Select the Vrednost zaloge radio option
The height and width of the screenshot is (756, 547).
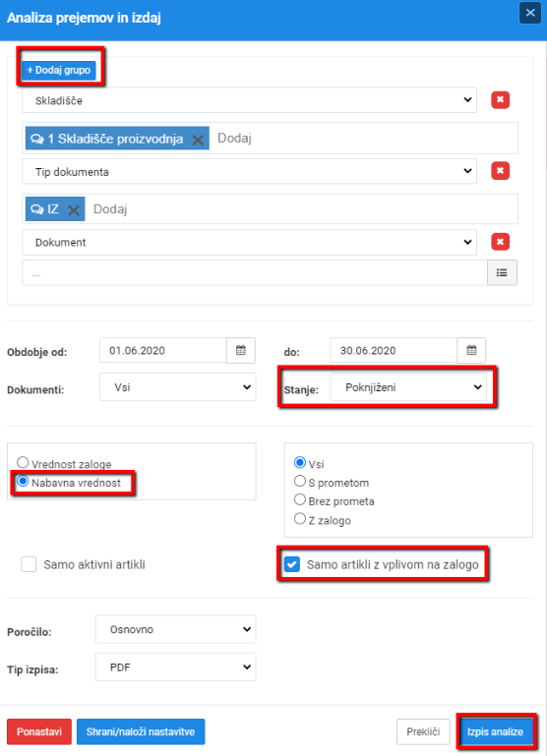(x=23, y=462)
